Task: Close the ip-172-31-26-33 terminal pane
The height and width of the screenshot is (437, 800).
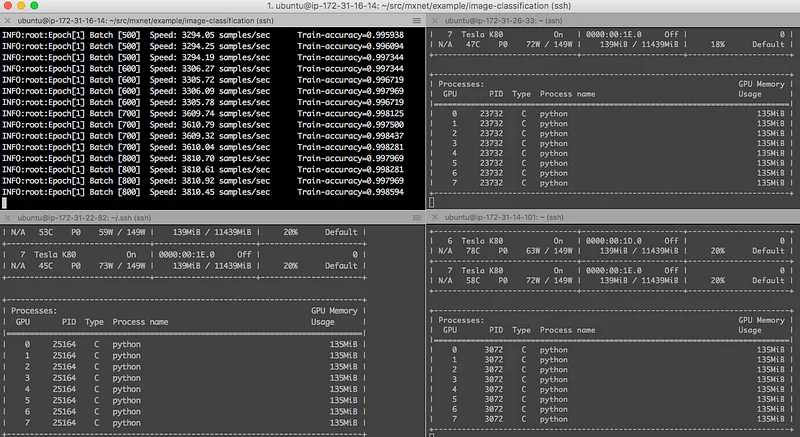Action: tap(435, 20)
